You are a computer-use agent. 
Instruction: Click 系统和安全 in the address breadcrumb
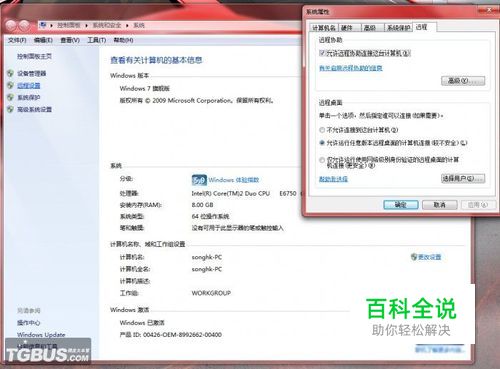[107, 25]
